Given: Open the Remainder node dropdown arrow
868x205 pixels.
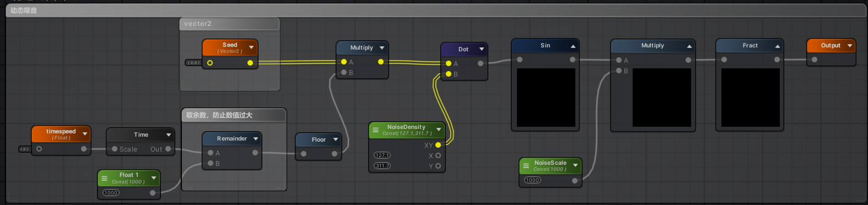Looking at the screenshot, I should (256, 139).
